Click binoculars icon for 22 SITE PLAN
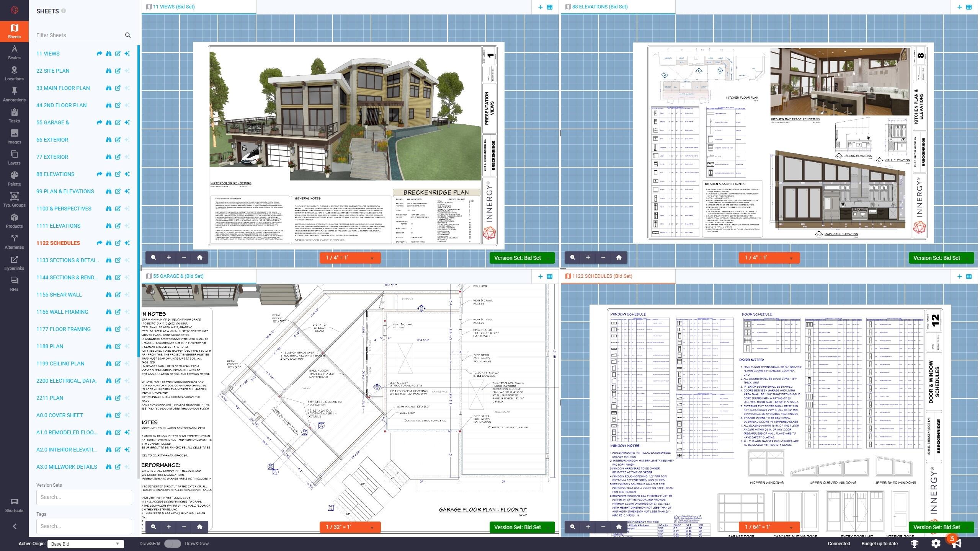The width and height of the screenshot is (980, 551). 109,71
